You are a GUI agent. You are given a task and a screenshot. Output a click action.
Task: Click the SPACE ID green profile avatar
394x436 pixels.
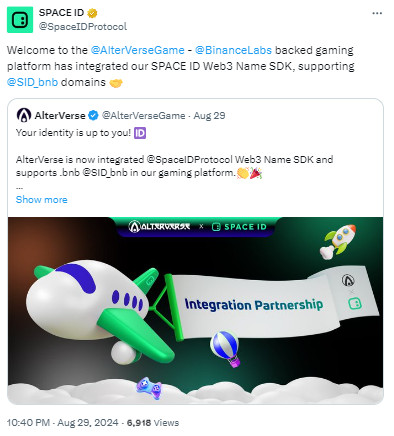20,20
